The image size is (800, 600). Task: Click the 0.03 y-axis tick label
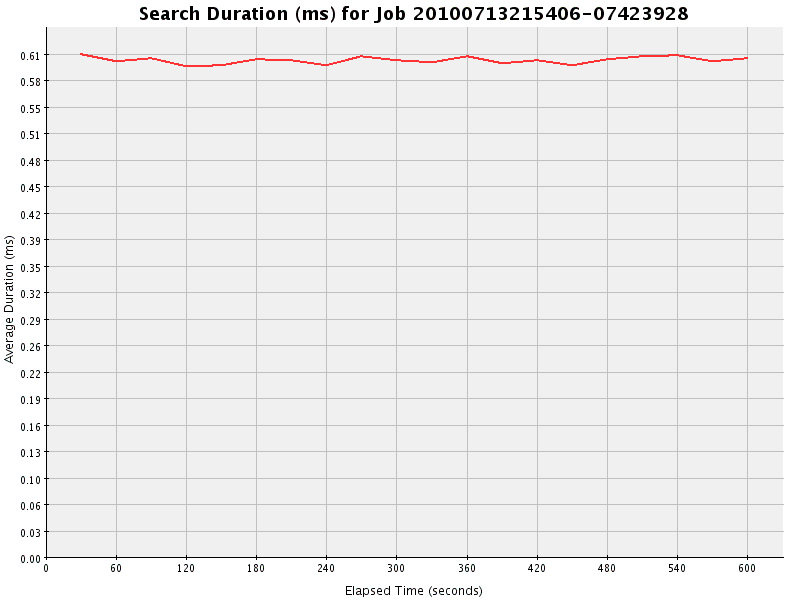point(30,533)
